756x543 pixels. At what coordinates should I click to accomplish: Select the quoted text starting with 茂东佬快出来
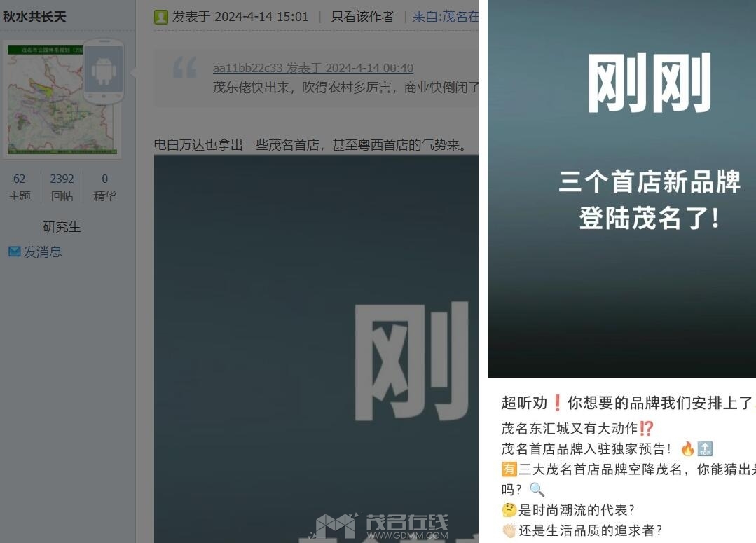pos(345,88)
